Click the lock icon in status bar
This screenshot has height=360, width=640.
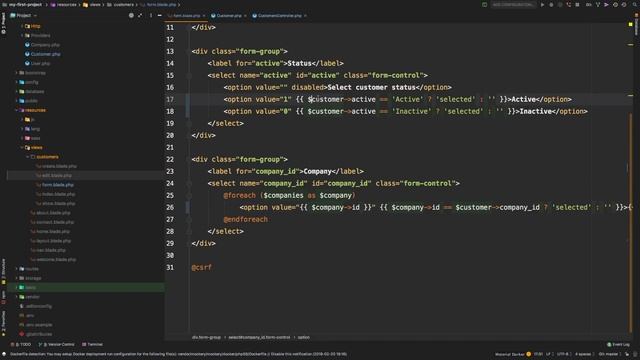(x=627, y=354)
